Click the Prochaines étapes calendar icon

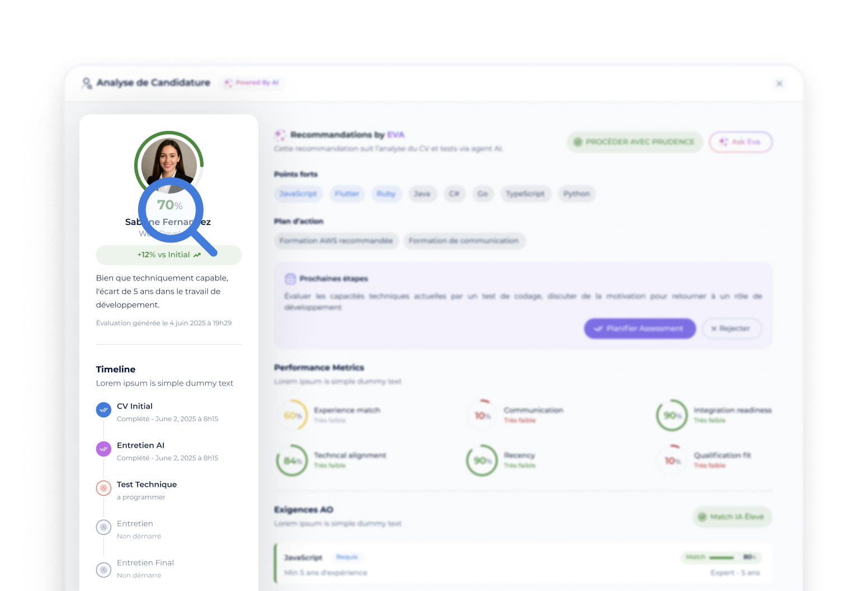click(290, 279)
